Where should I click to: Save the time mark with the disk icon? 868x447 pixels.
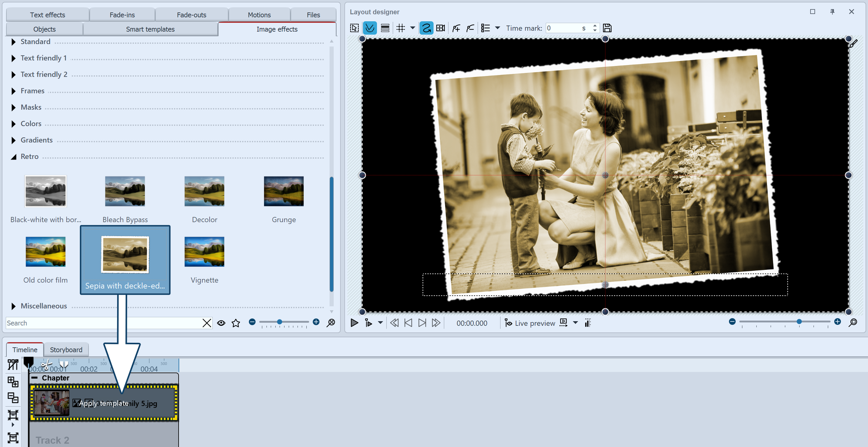pyautogui.click(x=607, y=28)
